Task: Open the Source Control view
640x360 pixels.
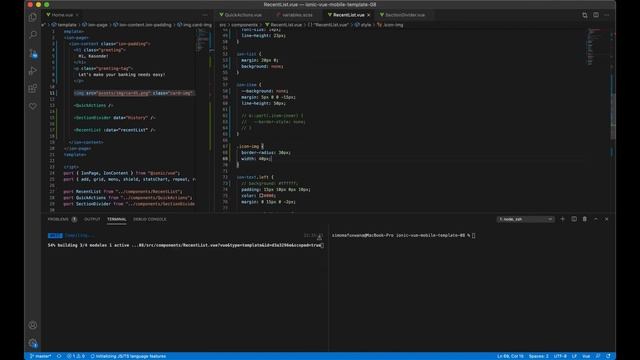Action: click(x=33, y=53)
